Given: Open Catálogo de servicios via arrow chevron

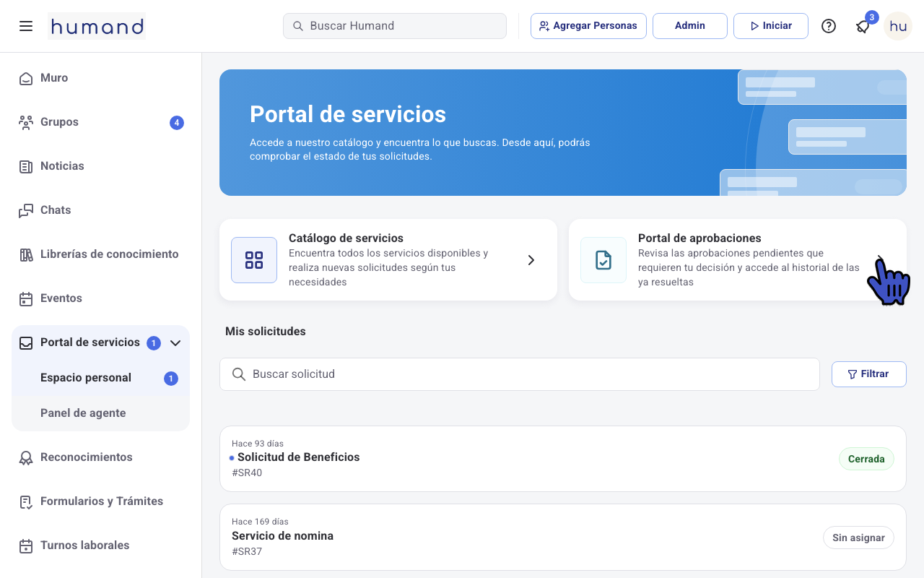Looking at the screenshot, I should [531, 260].
